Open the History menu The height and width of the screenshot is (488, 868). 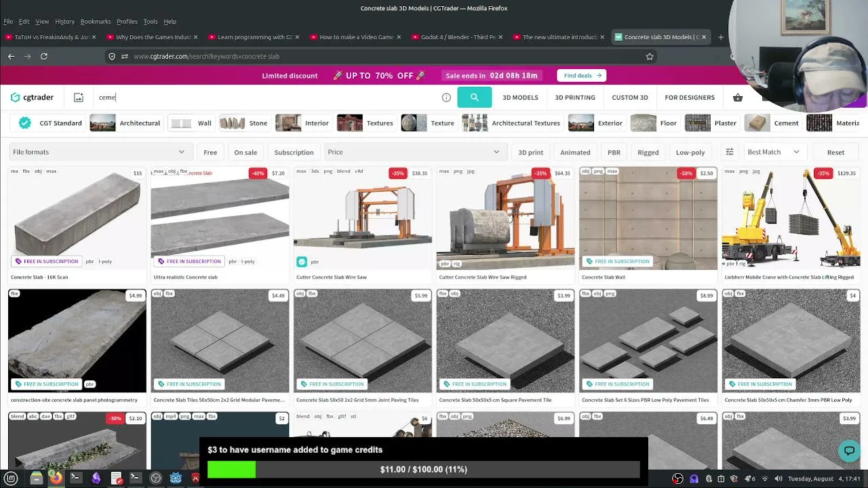pyautogui.click(x=64, y=22)
